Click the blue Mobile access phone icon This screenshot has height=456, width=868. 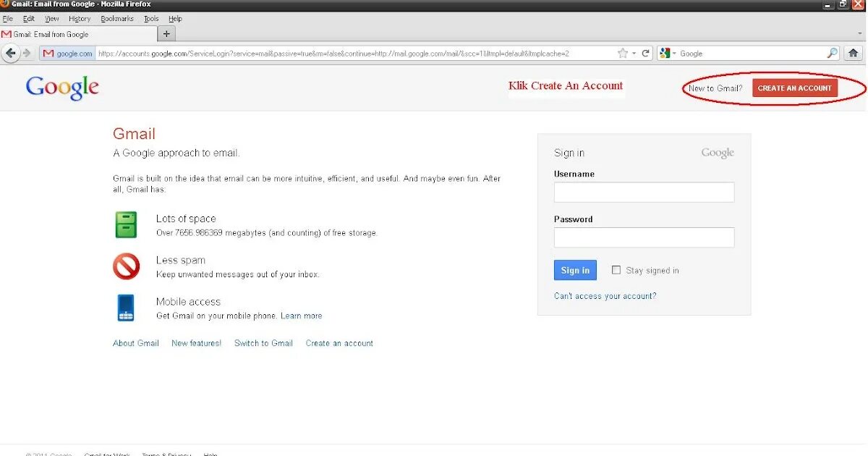(x=126, y=308)
